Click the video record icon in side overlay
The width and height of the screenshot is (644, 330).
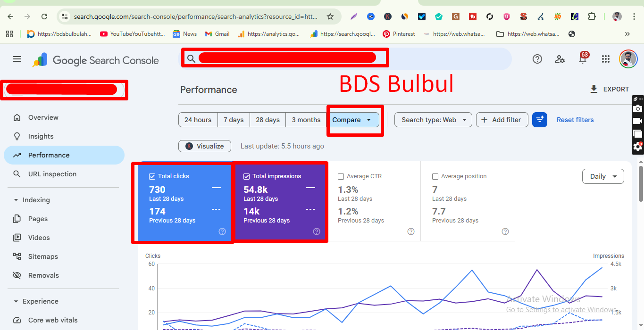pyautogui.click(x=638, y=121)
